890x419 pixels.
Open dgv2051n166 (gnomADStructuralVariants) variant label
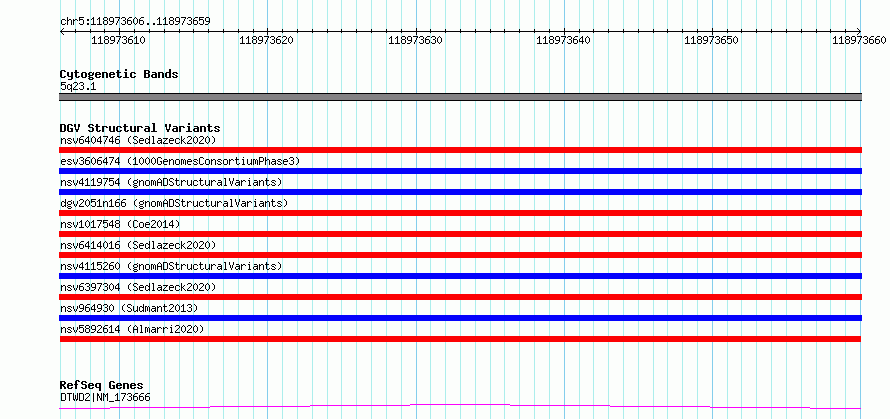[x=174, y=203]
